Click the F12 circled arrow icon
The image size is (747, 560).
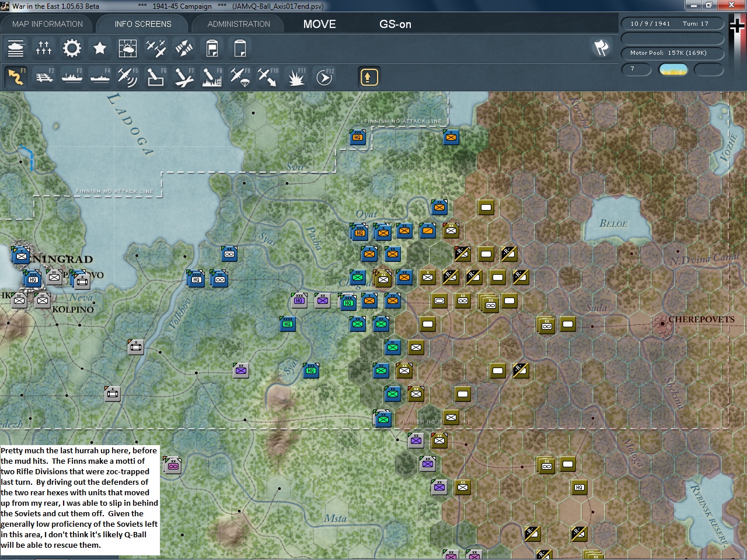point(324,77)
